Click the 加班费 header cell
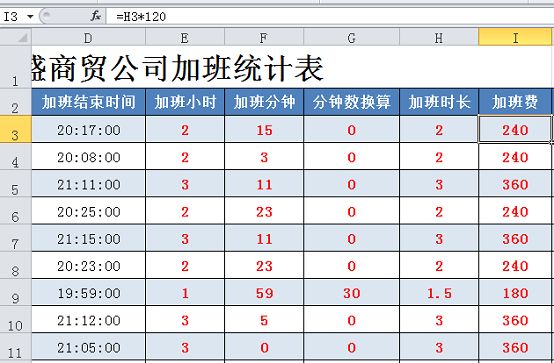 tap(515, 102)
